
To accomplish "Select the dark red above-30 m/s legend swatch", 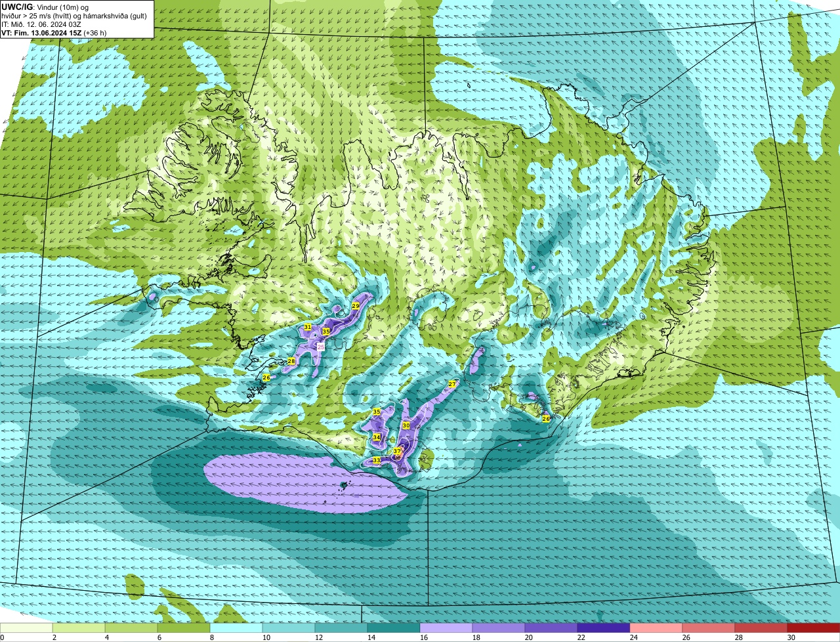I will [814, 628].
